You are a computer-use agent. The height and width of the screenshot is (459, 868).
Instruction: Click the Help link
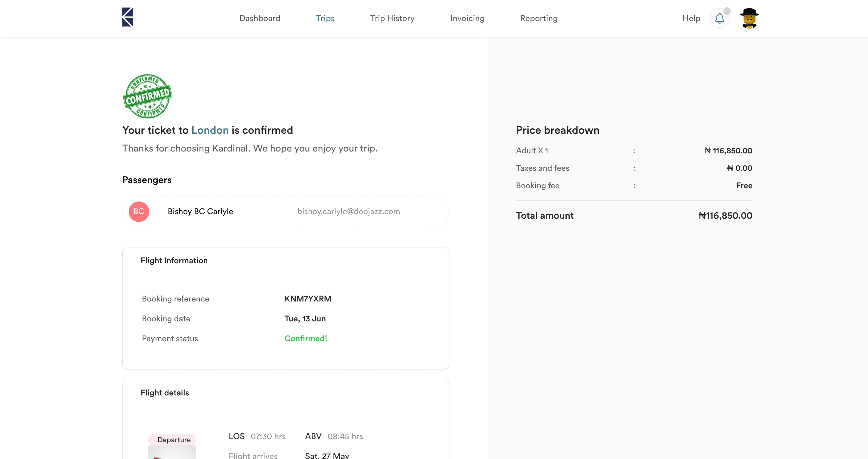691,18
